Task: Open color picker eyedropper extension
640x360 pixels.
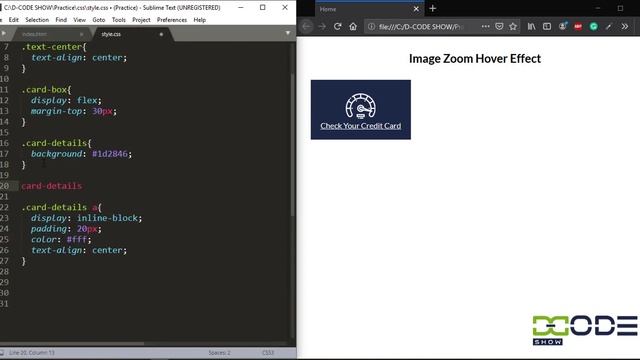Action: coord(609,27)
